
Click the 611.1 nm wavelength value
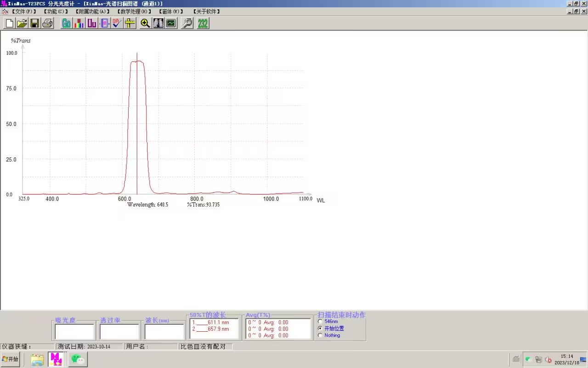(x=218, y=322)
